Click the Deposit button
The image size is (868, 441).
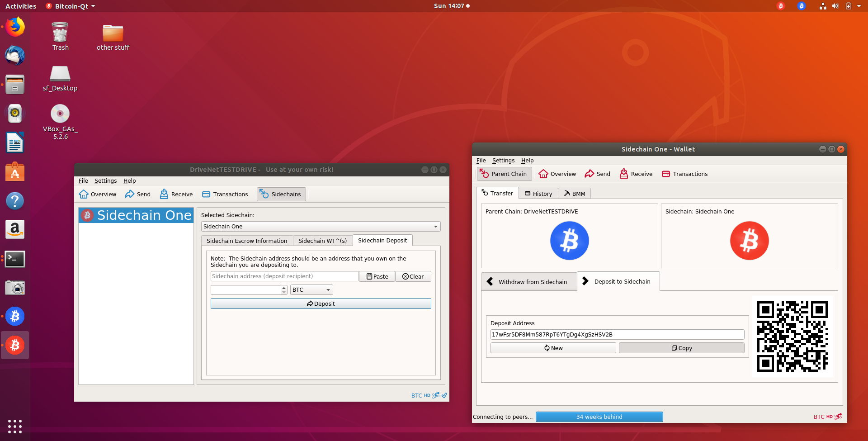(321, 303)
